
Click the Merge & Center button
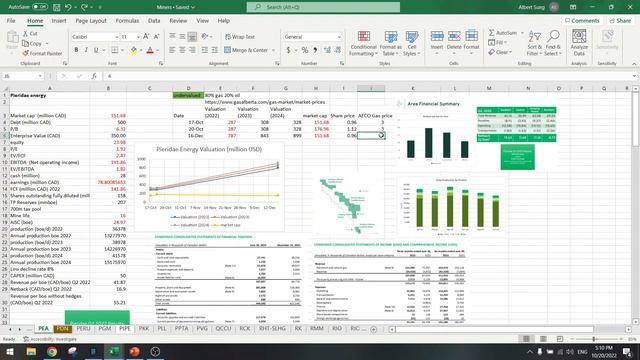(246, 50)
